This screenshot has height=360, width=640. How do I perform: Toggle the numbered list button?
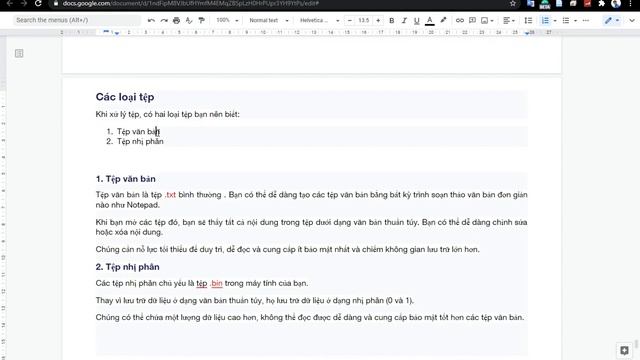[x=545, y=20]
